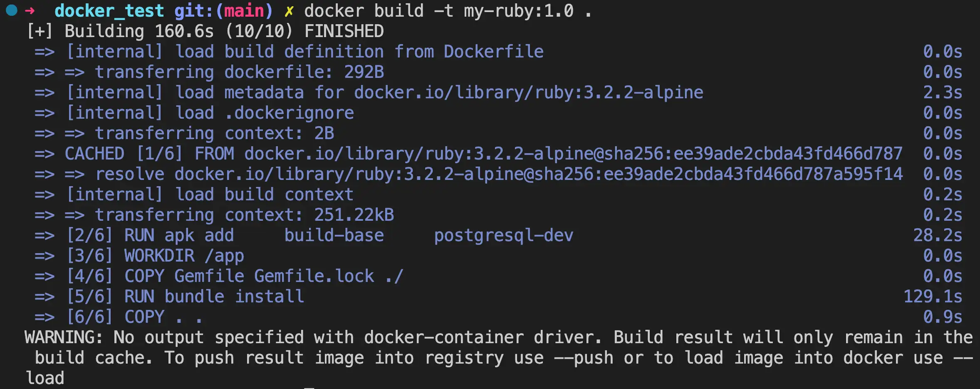This screenshot has width=980, height=389.
Task: Click the 129.1s duration value
Action: tap(933, 297)
